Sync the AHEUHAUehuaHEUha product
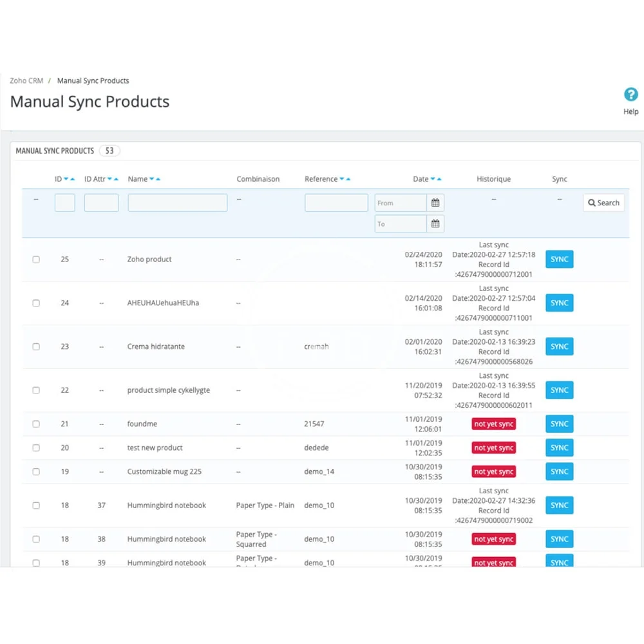The image size is (644, 644). click(x=559, y=303)
